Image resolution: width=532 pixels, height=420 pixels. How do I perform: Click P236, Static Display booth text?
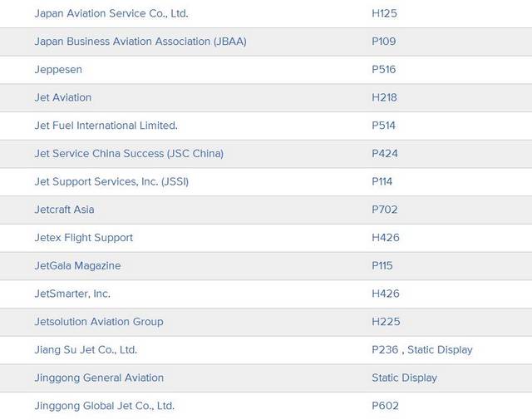(x=421, y=349)
